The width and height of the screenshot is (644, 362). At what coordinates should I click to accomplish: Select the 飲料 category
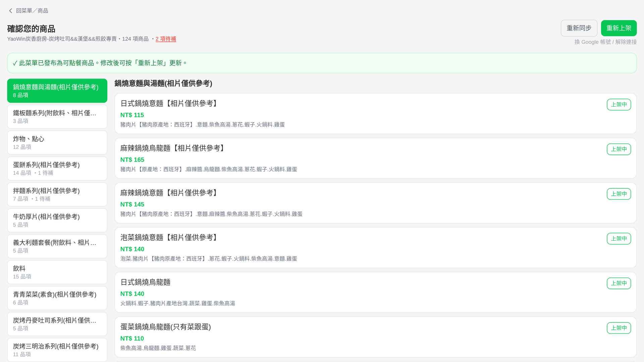tap(57, 272)
